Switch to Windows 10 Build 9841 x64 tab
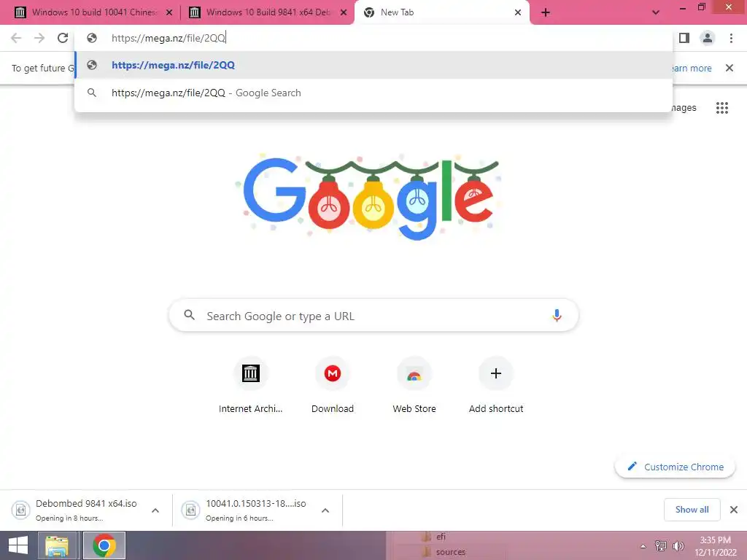747x560 pixels. [x=267, y=12]
